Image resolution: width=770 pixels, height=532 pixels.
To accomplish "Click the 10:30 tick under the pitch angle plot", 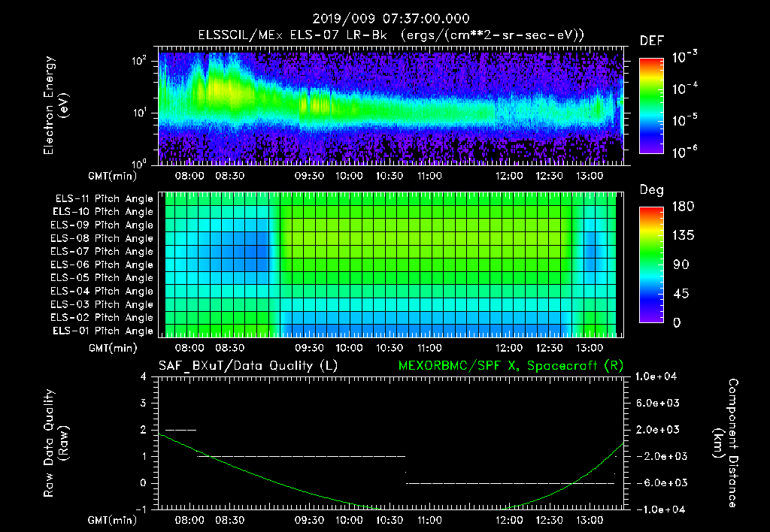I will coord(390,348).
